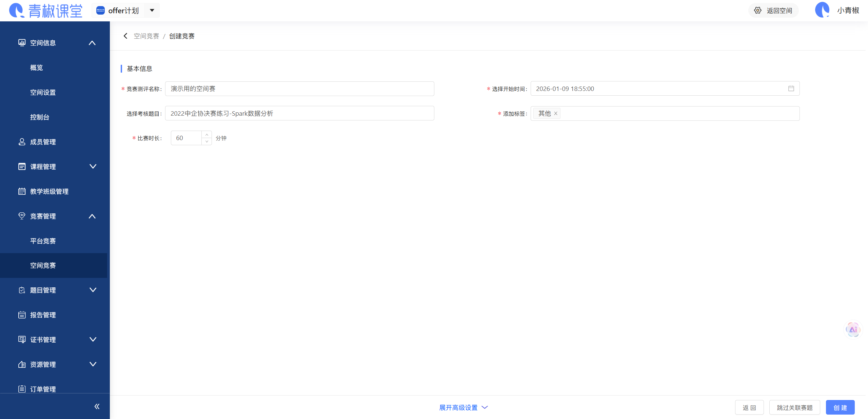The height and width of the screenshot is (419, 868).
Task: Expand 展开高级设置 advanced settings
Action: (x=463, y=407)
